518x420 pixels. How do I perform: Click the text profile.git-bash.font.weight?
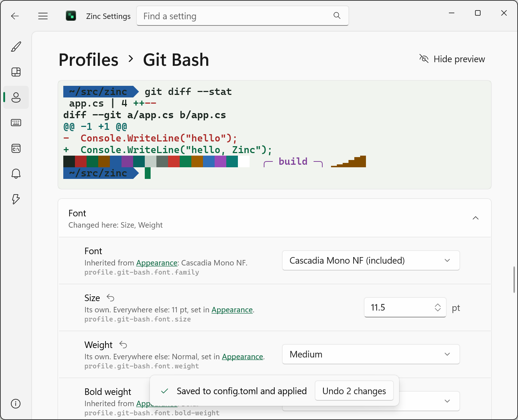[x=142, y=366]
